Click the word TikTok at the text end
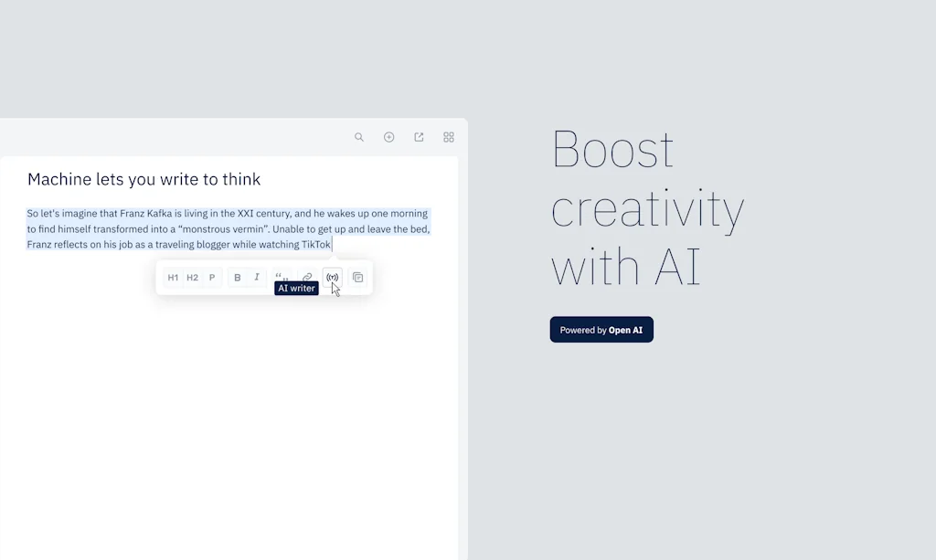 click(315, 244)
